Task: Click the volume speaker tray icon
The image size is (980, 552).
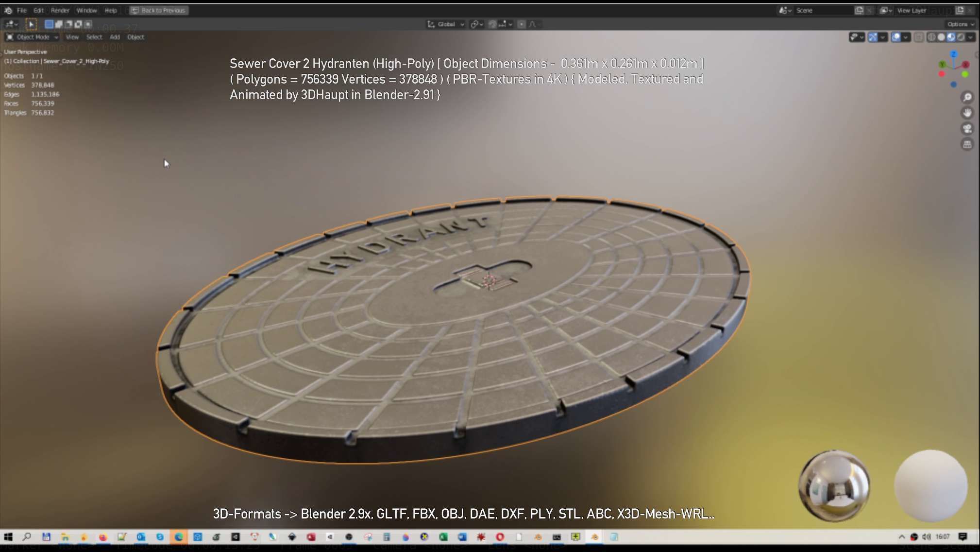Action: (927, 537)
